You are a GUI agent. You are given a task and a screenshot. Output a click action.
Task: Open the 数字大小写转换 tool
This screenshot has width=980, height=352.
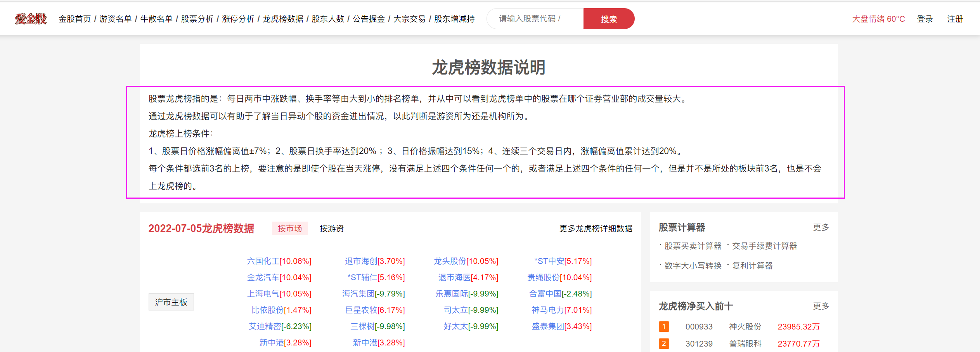click(693, 266)
